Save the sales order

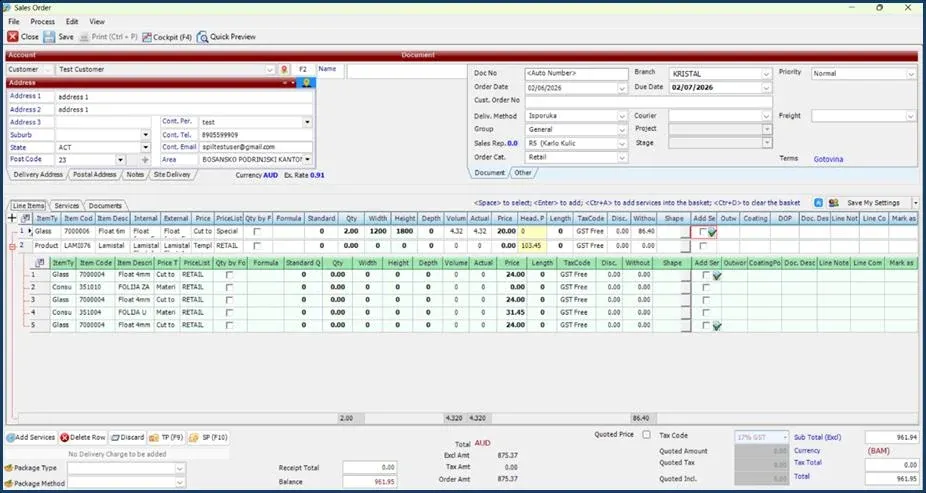[58, 37]
